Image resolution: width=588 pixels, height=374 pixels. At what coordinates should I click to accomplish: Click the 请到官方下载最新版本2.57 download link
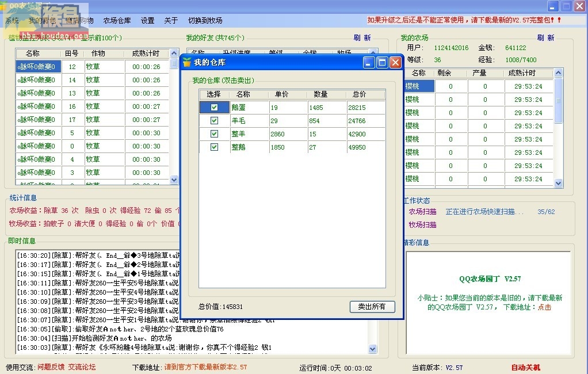pos(205,367)
